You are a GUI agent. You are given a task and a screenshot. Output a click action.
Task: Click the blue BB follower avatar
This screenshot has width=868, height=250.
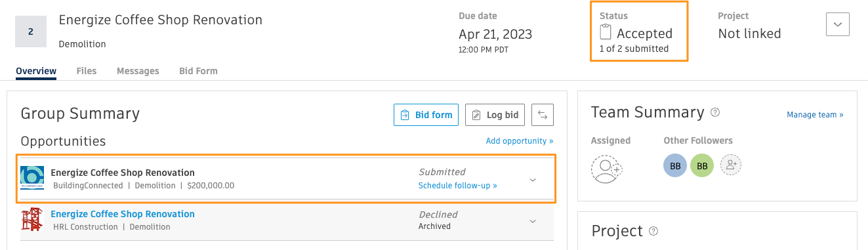coord(675,166)
